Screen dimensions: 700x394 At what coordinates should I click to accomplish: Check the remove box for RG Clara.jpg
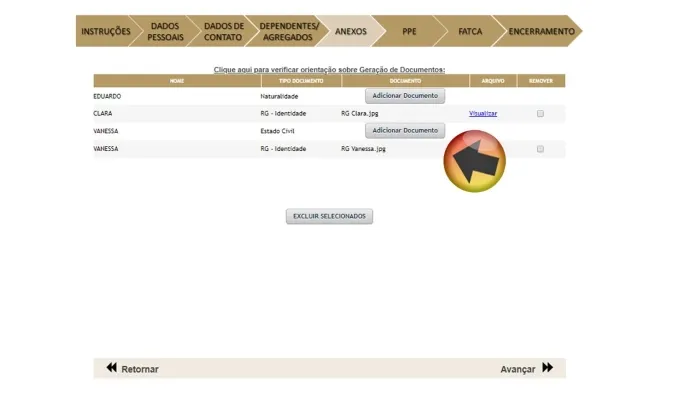pyautogui.click(x=540, y=113)
